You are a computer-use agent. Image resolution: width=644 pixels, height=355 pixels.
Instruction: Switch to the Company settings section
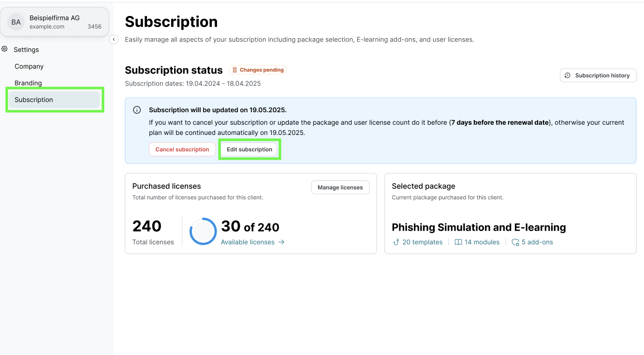(29, 66)
